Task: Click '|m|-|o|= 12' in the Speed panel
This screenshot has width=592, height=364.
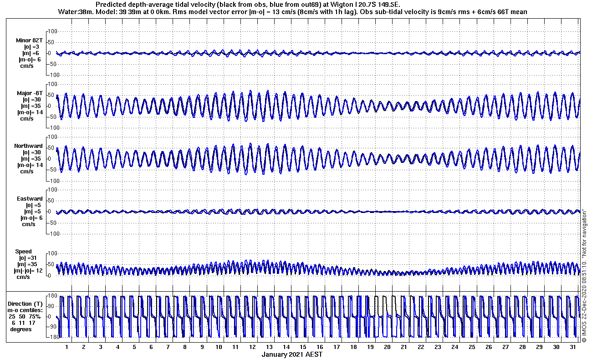Action: [x=29, y=271]
